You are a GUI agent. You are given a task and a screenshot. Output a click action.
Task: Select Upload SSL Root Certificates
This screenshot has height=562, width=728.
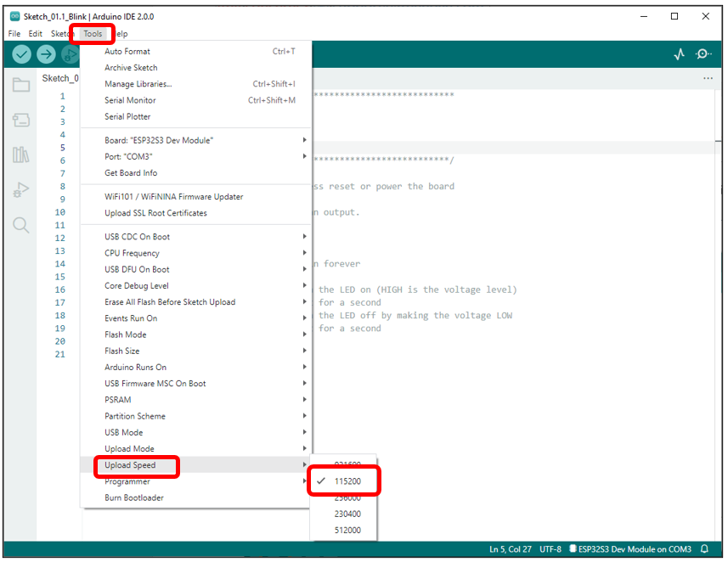[195, 213]
